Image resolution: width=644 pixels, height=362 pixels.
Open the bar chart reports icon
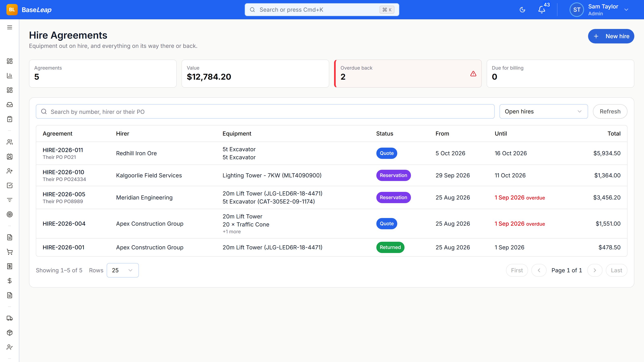pyautogui.click(x=9, y=76)
